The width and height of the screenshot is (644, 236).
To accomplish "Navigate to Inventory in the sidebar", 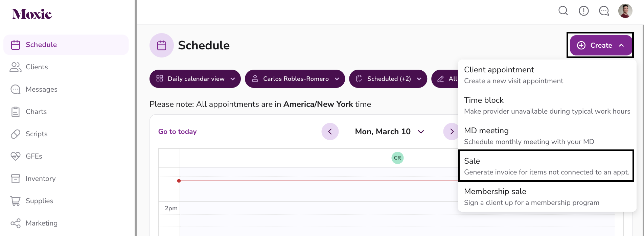I will click(x=40, y=179).
